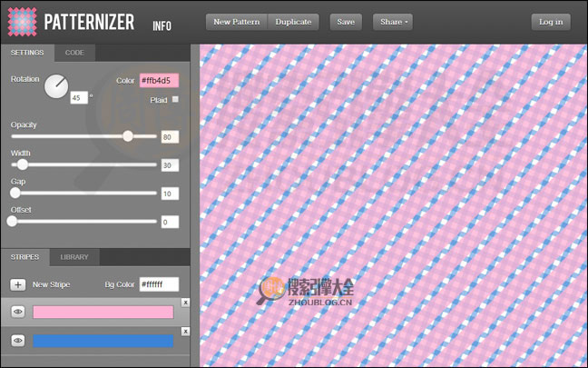This screenshot has height=368, width=588.
Task: Click the Plaid label text
Action: [x=159, y=100]
